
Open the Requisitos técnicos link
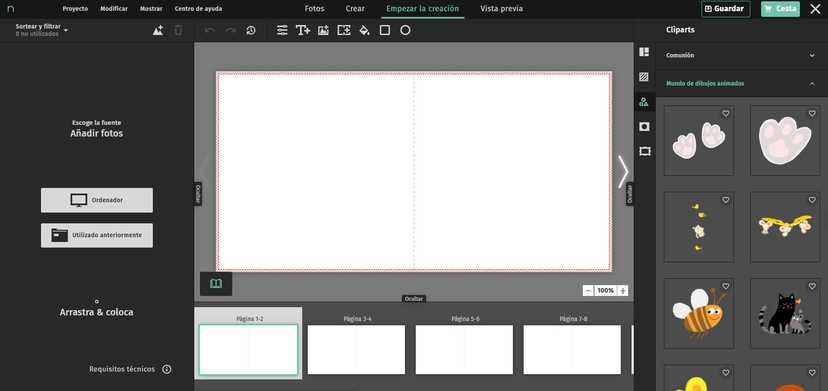[122, 369]
